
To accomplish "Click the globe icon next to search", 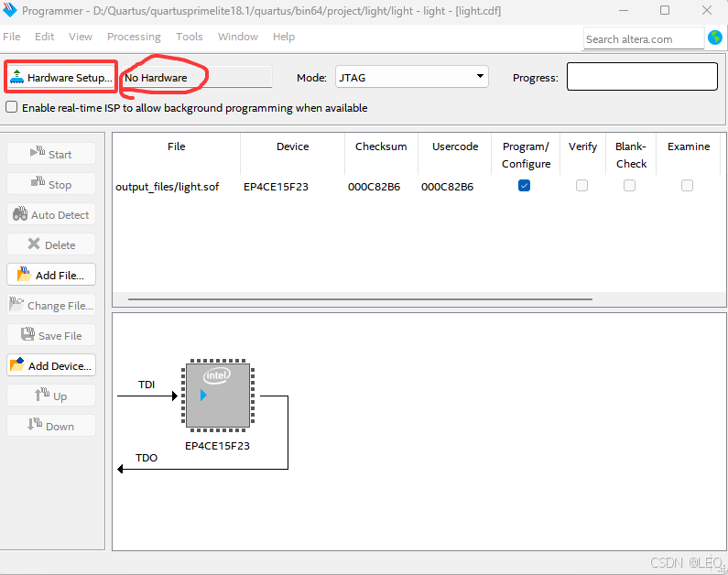I will coord(715,38).
